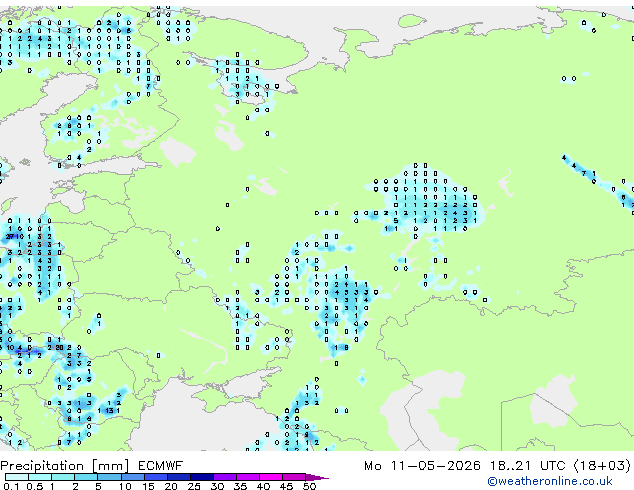634x490 pixels.
Task: Click the 40 to 45 mm magenta swatch
Action: pos(271,477)
